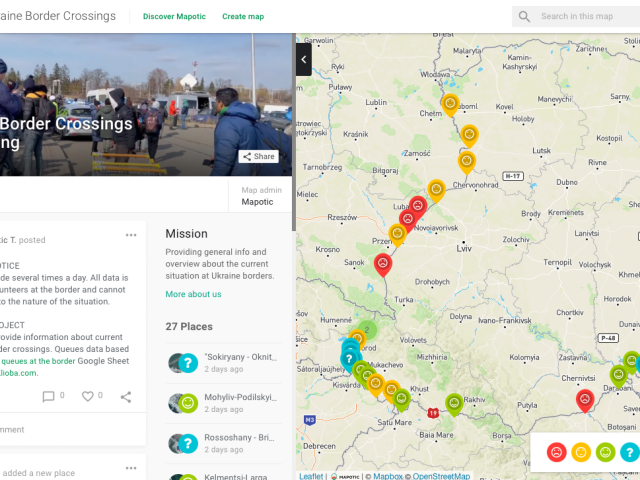Like the post with the heart icon
Screen dimensions: 640x480
(87, 396)
